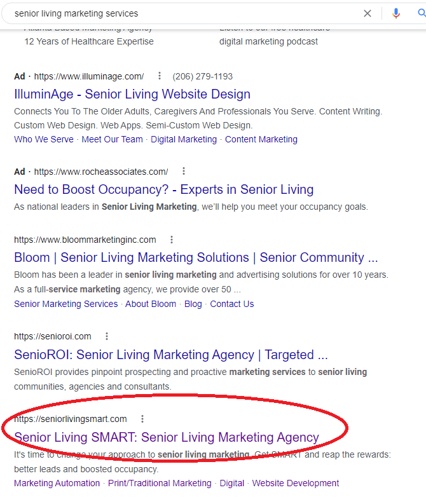Go to Bloom's Senior Marketing Services sitelink
Screen dimensions: 426x504
(66, 304)
